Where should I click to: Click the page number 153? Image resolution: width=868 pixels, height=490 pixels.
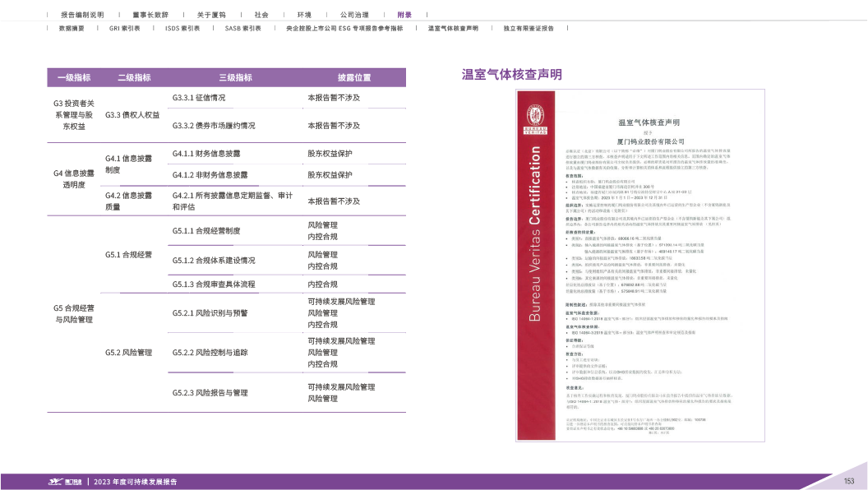[849, 481]
